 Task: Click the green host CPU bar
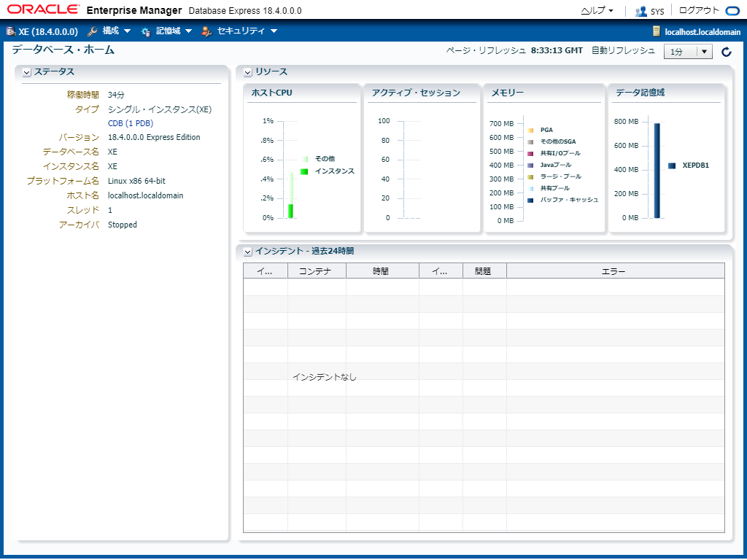290,211
